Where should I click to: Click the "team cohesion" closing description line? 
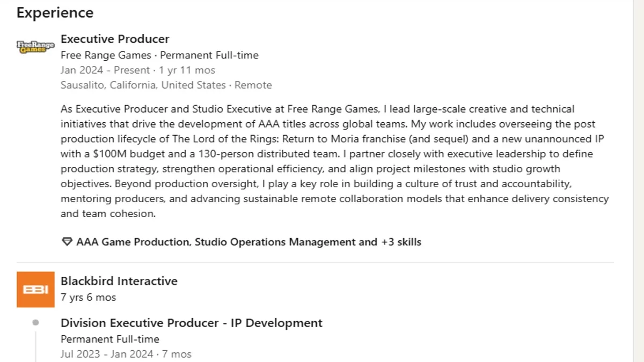[x=108, y=214]
